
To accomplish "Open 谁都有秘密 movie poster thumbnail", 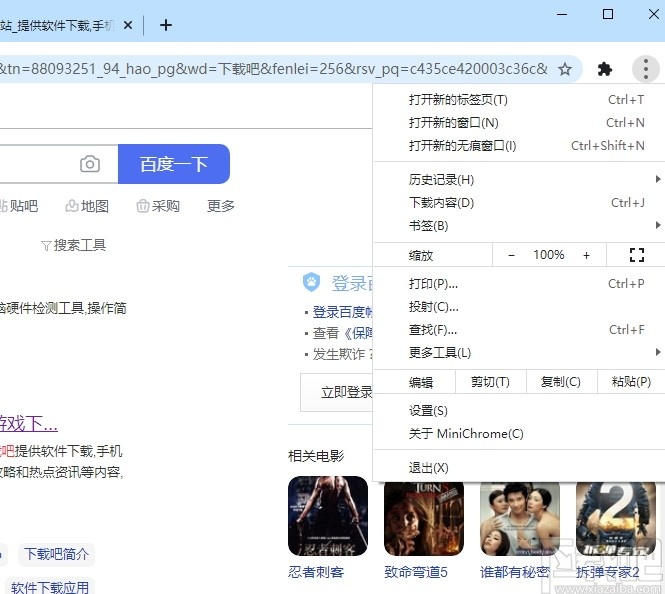I will (520, 519).
